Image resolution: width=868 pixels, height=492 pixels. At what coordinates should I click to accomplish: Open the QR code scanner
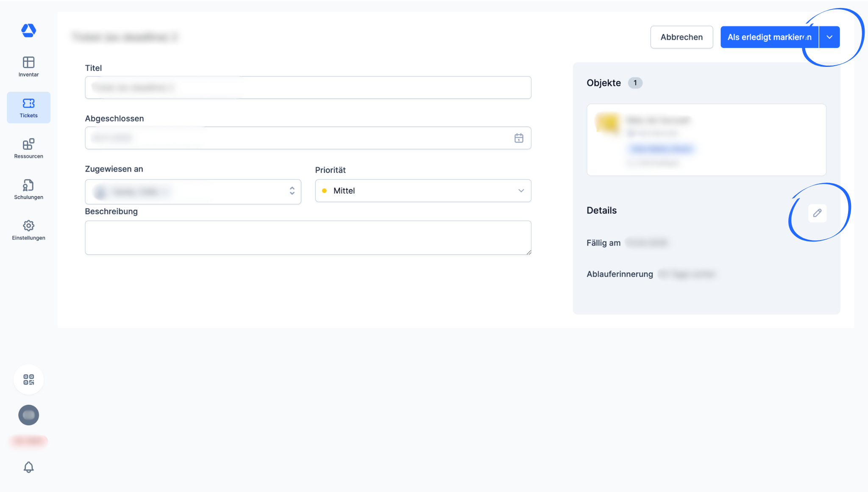(28, 379)
